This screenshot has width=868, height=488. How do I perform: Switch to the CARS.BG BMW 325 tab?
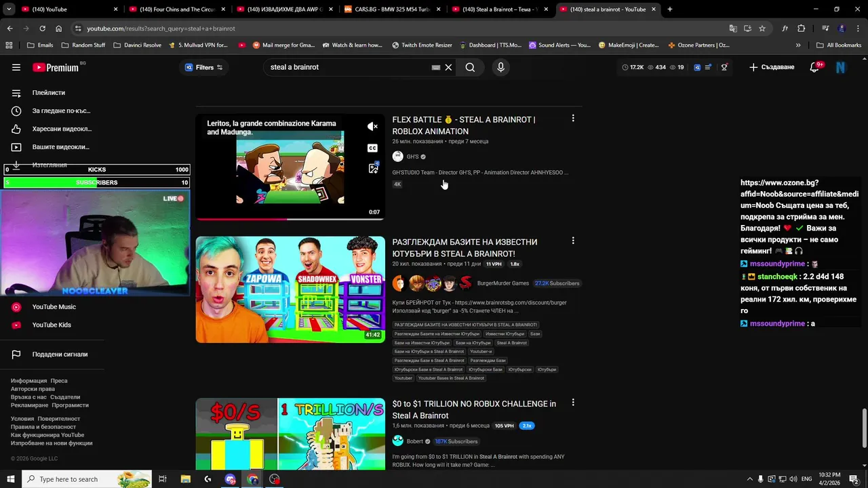tap(391, 9)
